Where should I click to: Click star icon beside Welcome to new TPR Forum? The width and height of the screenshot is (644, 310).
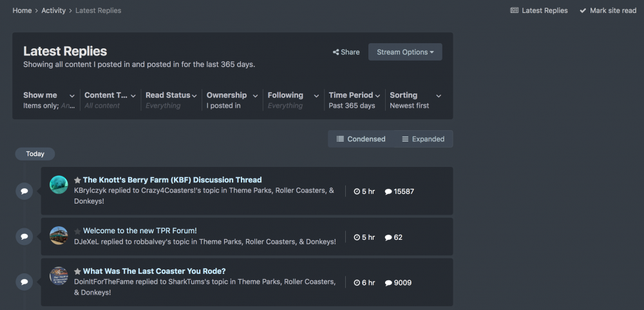point(77,231)
